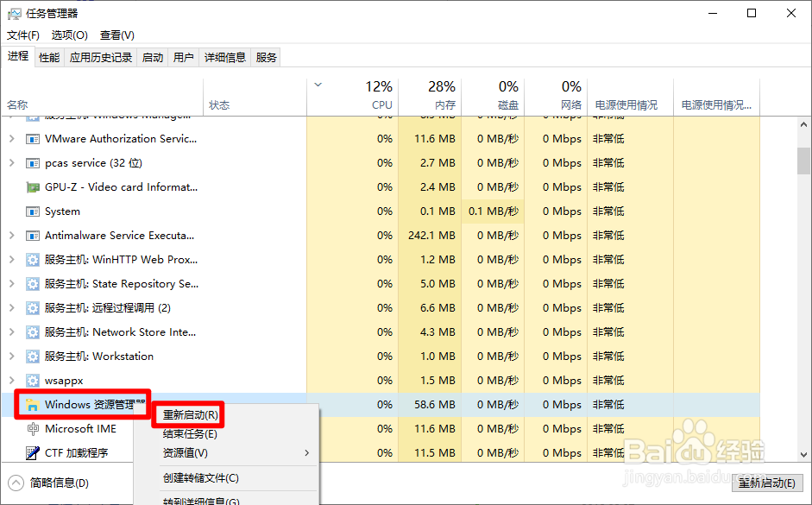
Task: Switch to the 详细信息 tab
Action: coord(224,58)
